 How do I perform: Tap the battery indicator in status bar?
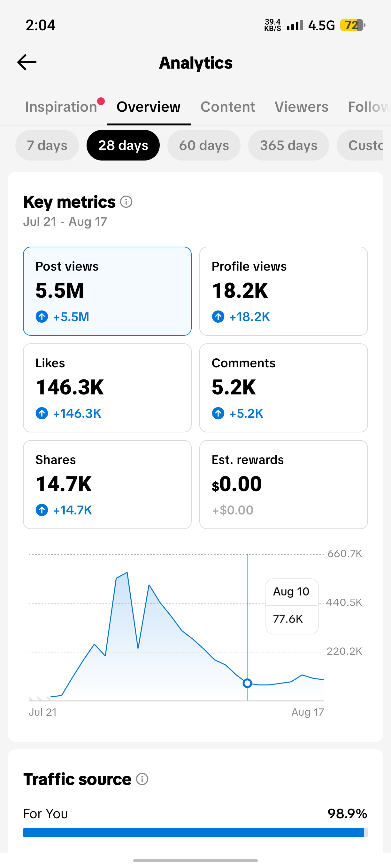[x=353, y=25]
